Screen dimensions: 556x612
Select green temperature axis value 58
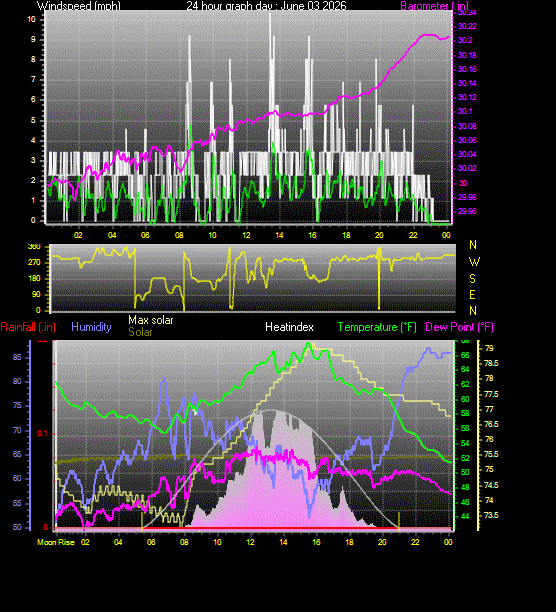tap(465, 414)
